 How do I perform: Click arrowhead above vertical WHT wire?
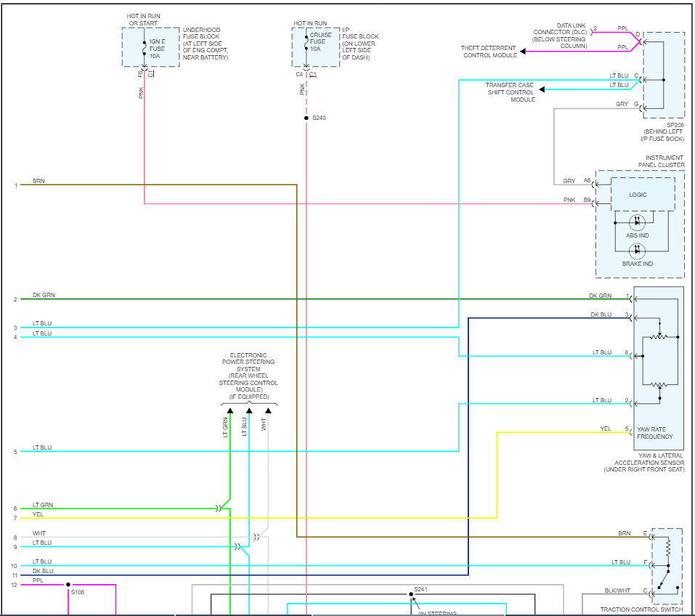click(268, 410)
